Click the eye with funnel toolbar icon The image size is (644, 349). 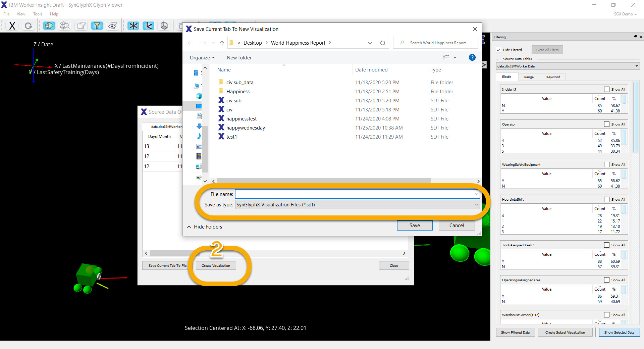click(x=113, y=26)
